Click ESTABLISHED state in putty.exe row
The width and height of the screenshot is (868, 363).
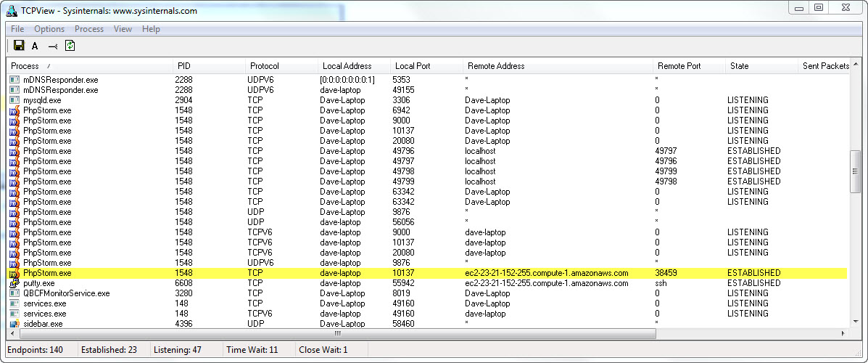tap(754, 283)
